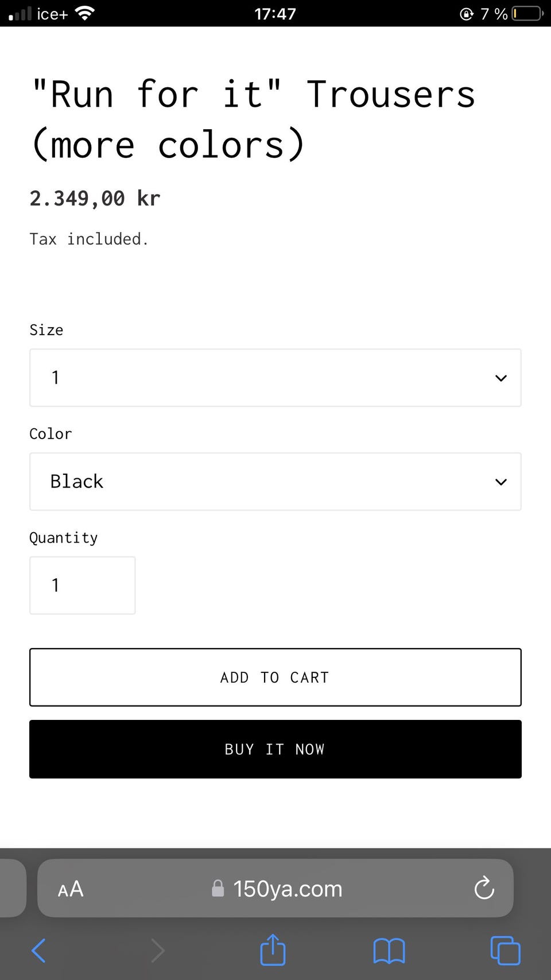Tap the 150ya.com address bar

[x=287, y=889]
